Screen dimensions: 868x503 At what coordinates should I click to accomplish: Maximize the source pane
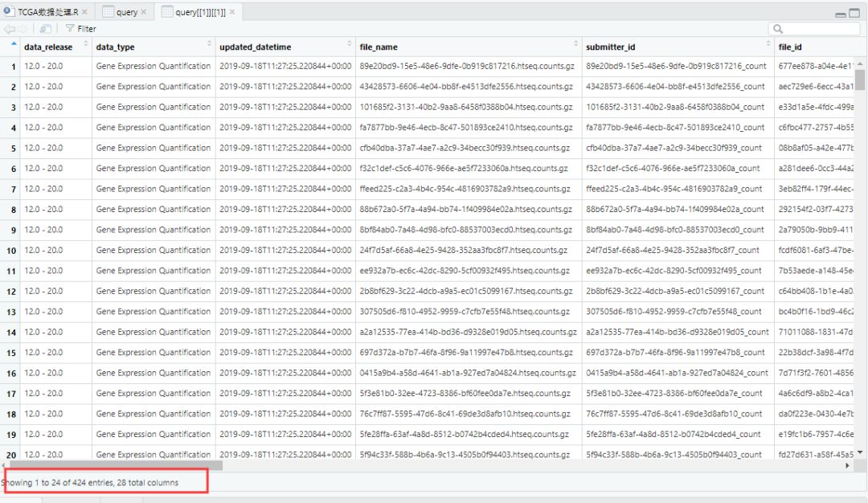(854, 13)
